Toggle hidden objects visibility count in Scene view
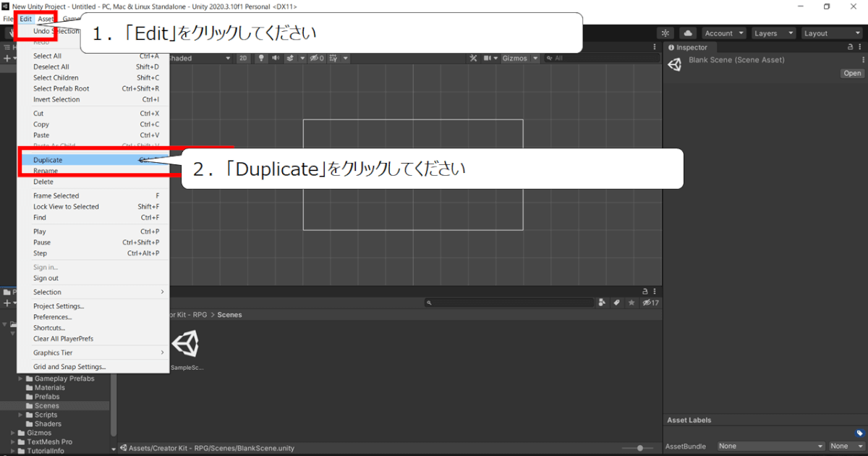Image resolution: width=868 pixels, height=456 pixels. pyautogui.click(x=317, y=59)
